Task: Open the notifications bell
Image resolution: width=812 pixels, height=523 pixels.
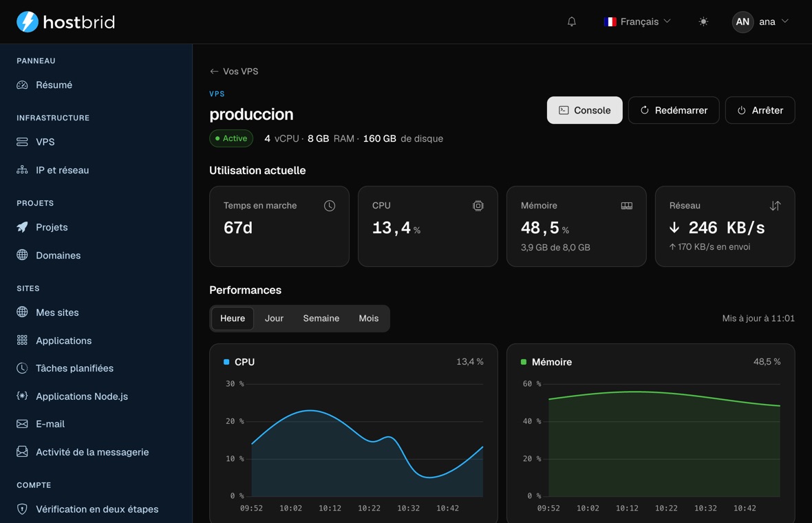Action: pyautogui.click(x=572, y=22)
